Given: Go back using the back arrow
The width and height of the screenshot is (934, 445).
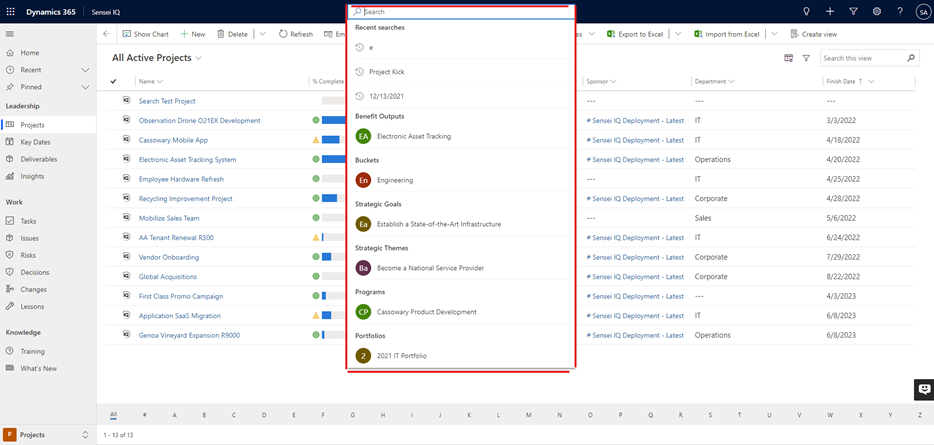Looking at the screenshot, I should 107,34.
